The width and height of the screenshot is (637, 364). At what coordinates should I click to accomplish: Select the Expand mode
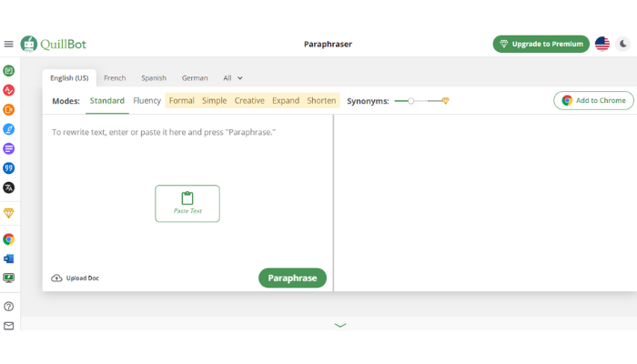pyautogui.click(x=286, y=101)
